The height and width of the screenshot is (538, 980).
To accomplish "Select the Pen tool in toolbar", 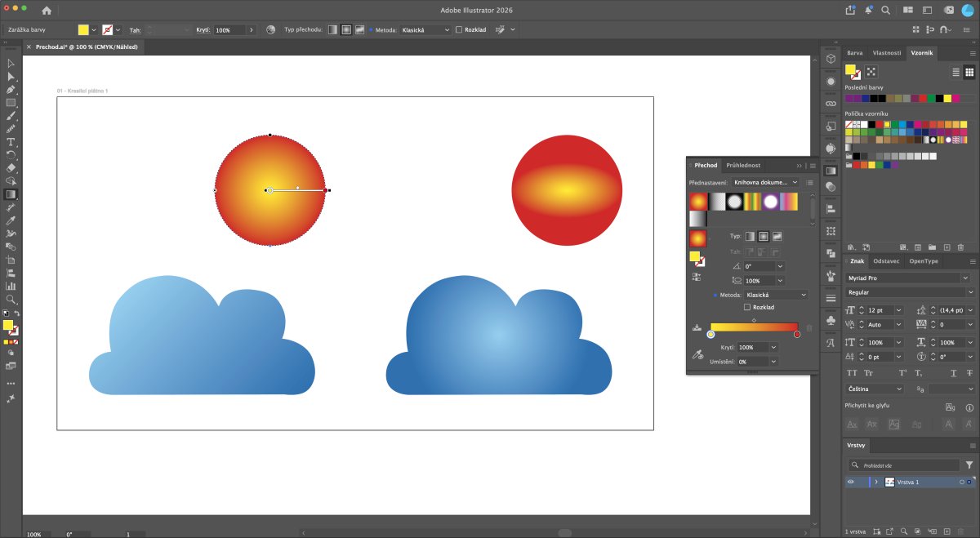I will pyautogui.click(x=11, y=90).
